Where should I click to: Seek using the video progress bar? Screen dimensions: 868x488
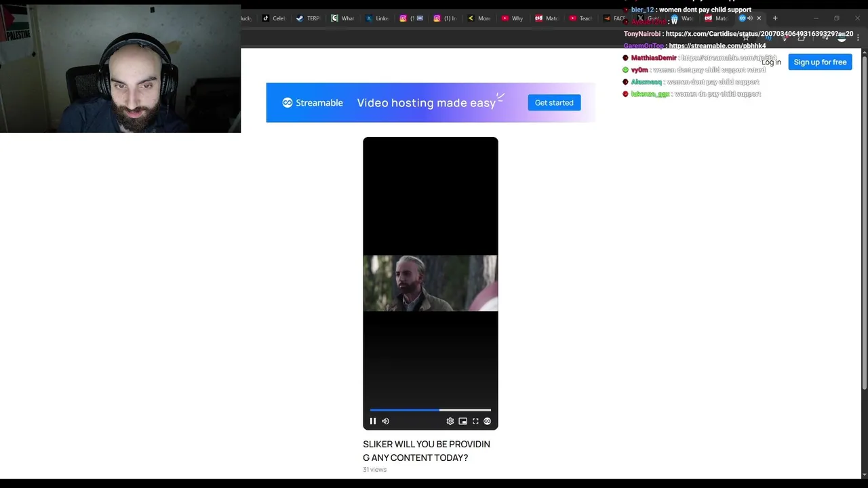(430, 409)
